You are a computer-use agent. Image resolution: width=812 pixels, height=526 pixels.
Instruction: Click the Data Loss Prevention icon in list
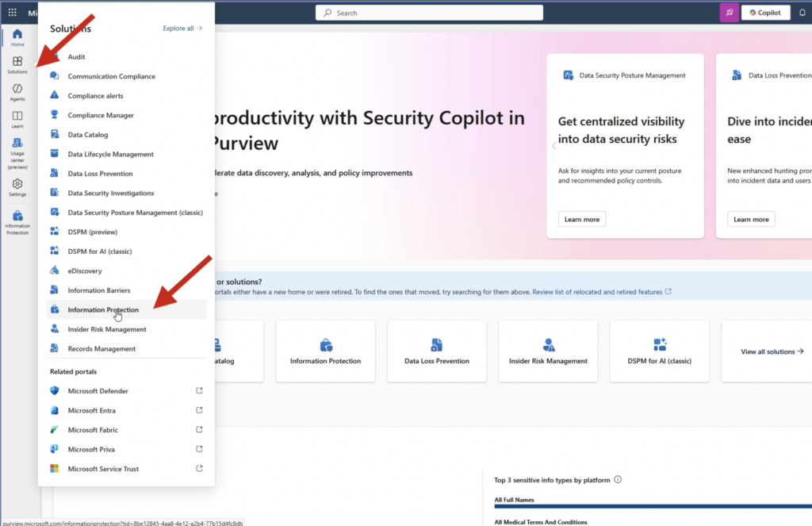55,173
